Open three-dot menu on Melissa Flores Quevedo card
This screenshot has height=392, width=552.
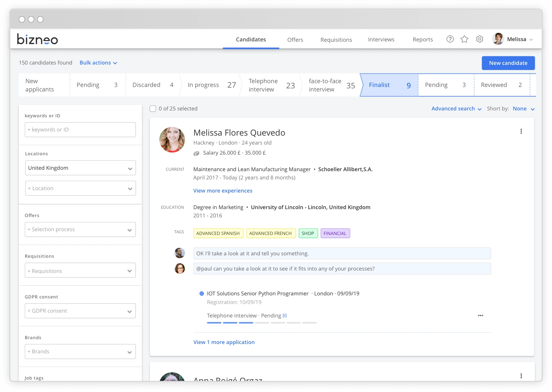521,131
